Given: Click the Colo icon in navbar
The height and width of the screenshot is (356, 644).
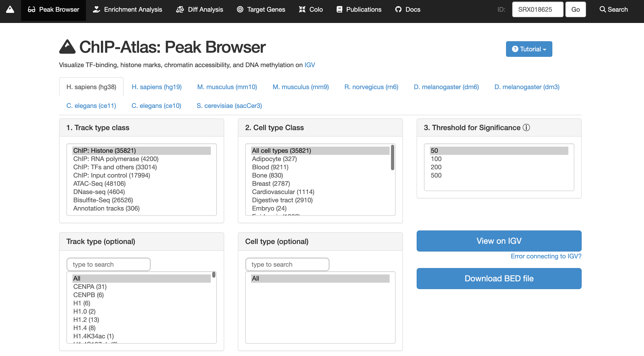Looking at the screenshot, I should 302,9.
